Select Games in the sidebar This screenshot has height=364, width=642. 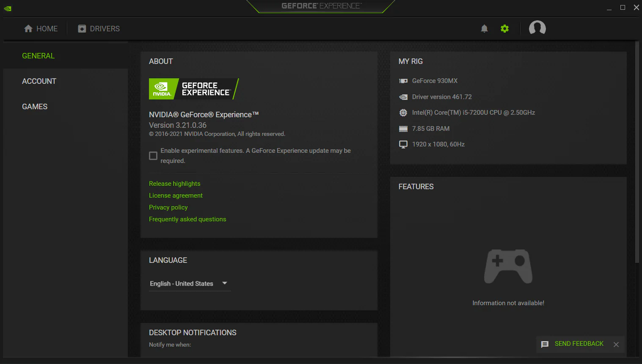(x=35, y=107)
